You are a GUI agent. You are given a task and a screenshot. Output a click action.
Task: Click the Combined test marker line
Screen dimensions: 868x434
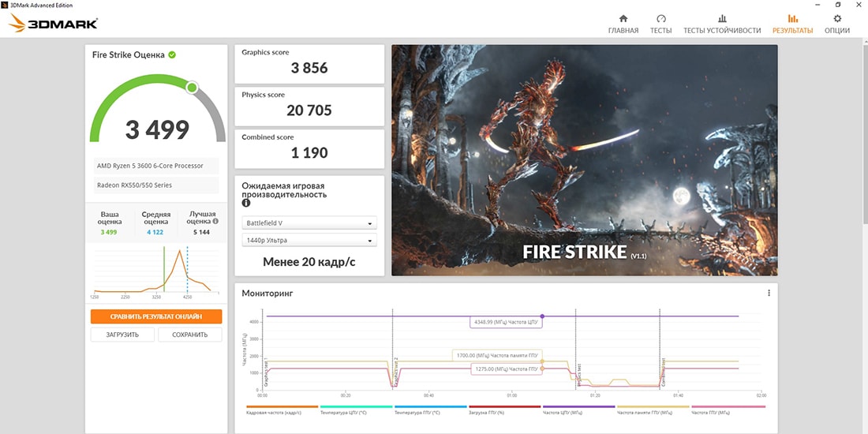(660, 349)
